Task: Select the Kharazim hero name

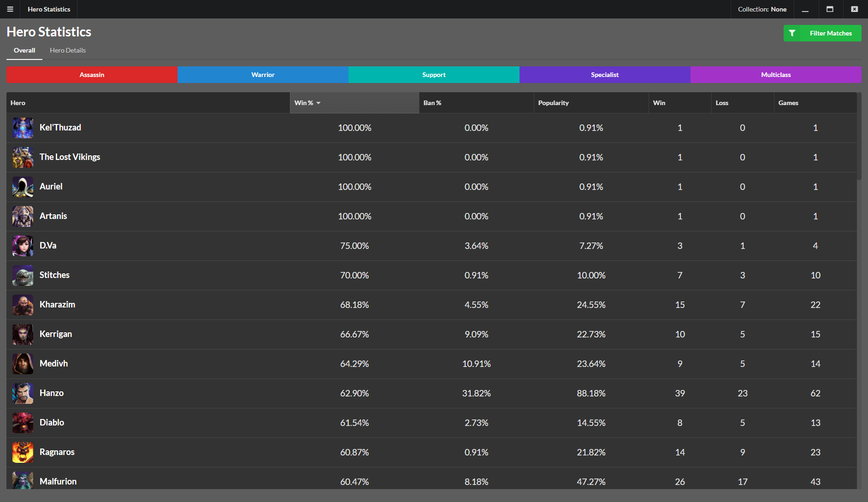Action: tap(57, 305)
